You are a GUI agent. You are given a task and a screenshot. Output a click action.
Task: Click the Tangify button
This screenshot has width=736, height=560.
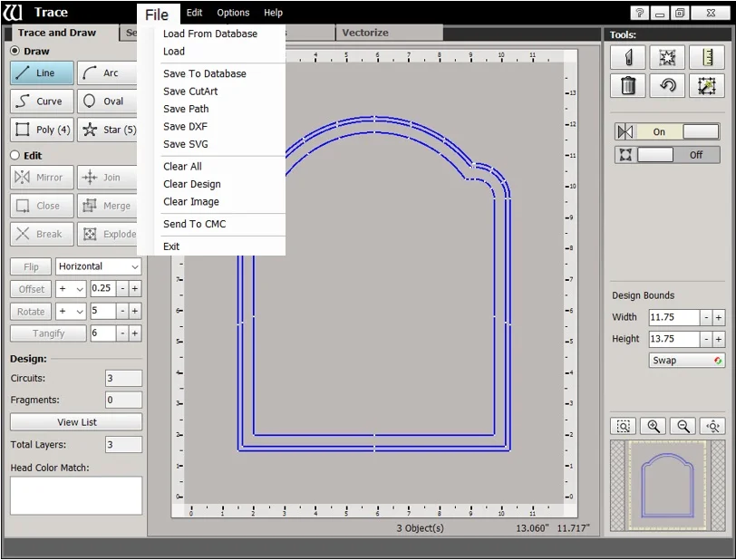tap(48, 333)
